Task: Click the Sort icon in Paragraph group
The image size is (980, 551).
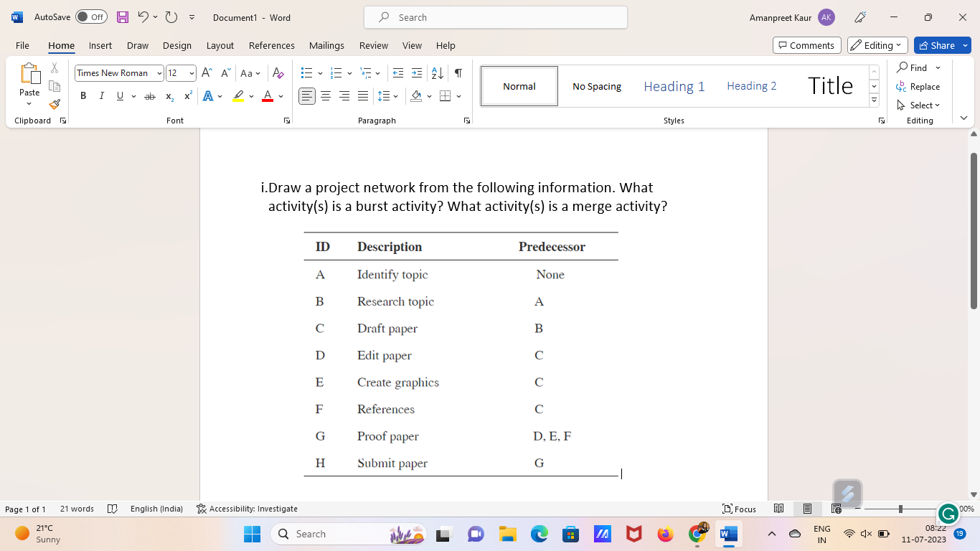Action: 437,72
